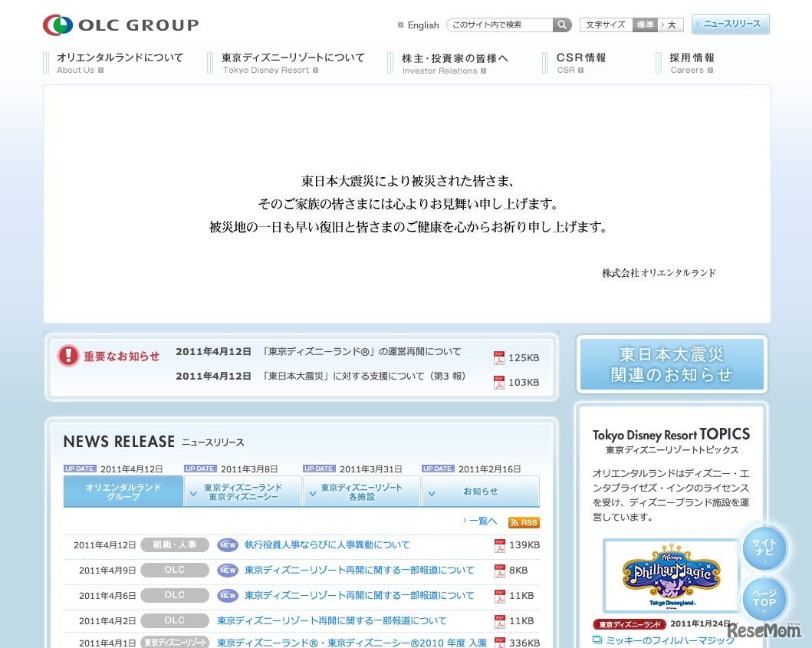Click NEW badge beside 執行役員人事 headline
812x648 pixels.
(x=228, y=545)
